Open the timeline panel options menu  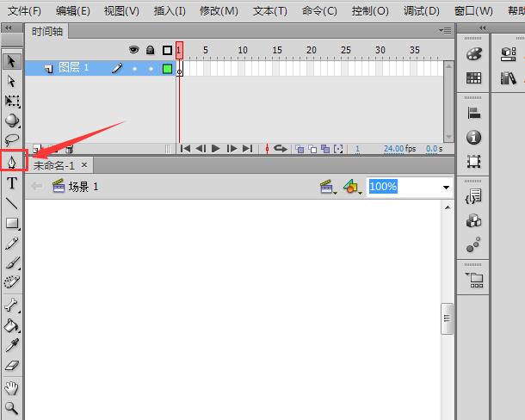[x=445, y=31]
